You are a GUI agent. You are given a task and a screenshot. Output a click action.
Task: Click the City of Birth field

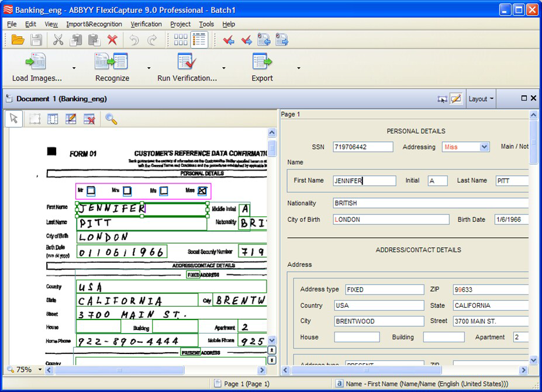coord(391,219)
